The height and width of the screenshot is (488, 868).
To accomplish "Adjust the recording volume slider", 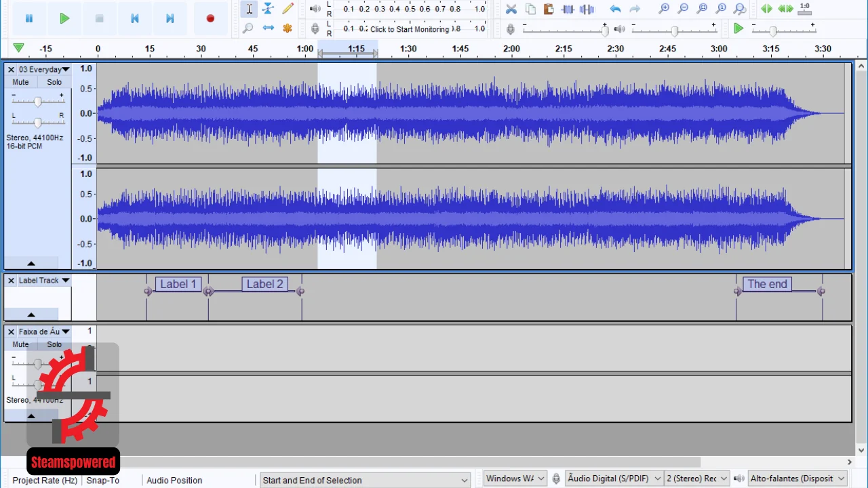I will pyautogui.click(x=564, y=30).
